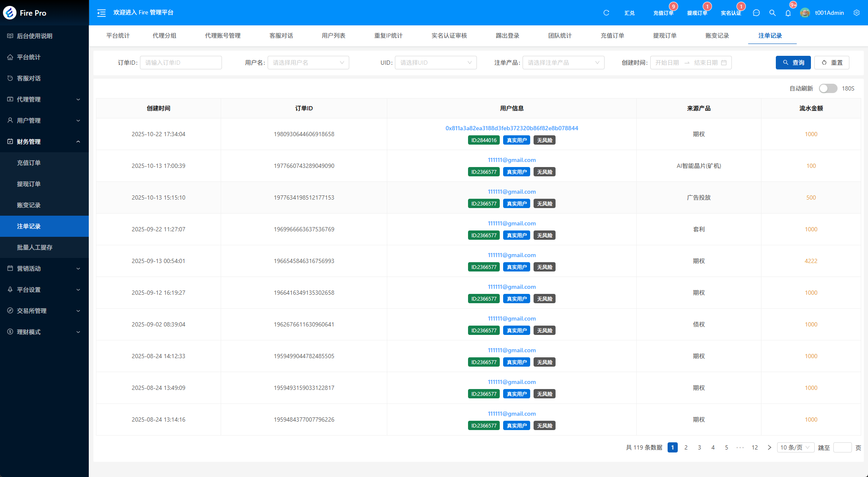Collapse sidebar with the menu fold icon
The width and height of the screenshot is (868, 477).
[101, 13]
